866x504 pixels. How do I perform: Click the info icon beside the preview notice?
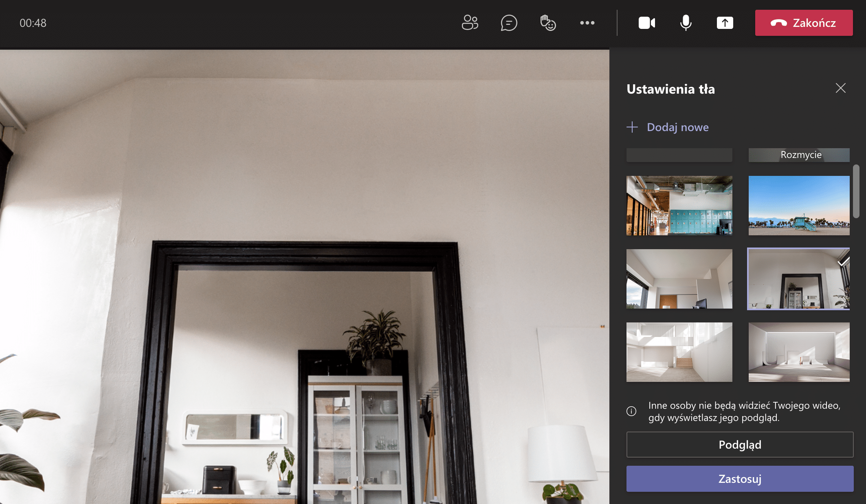click(631, 411)
